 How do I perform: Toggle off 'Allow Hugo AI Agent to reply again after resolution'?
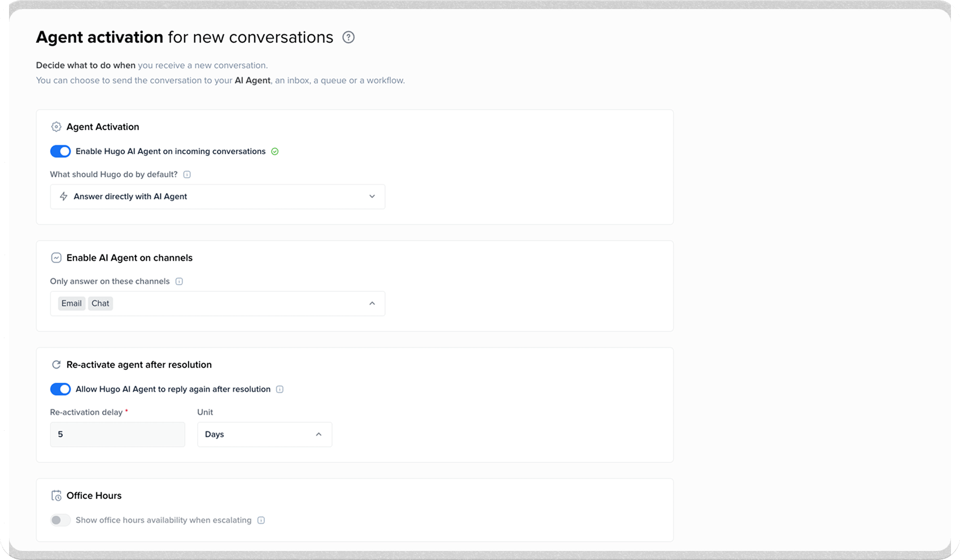click(60, 389)
